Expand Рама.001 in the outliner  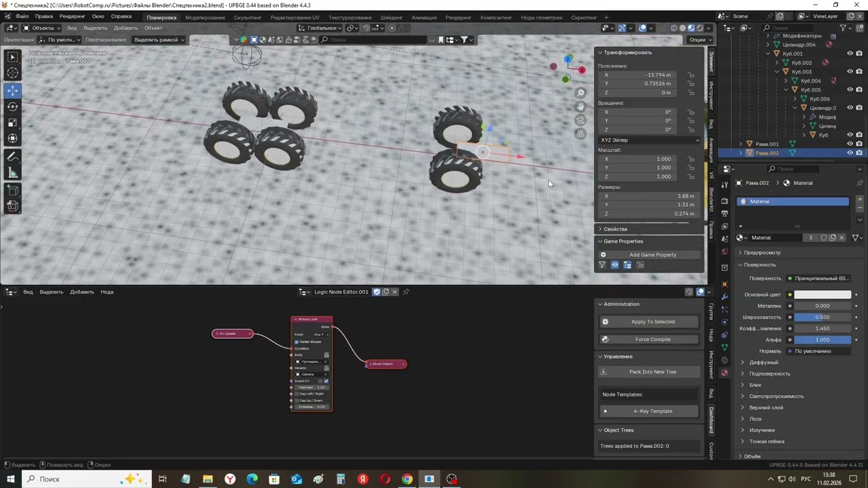point(741,144)
